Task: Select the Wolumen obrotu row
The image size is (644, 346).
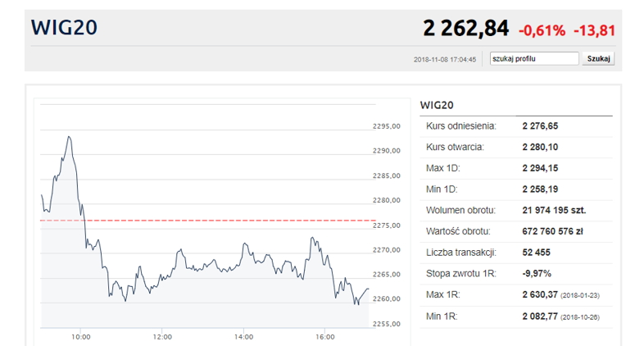Action: [x=516, y=210]
